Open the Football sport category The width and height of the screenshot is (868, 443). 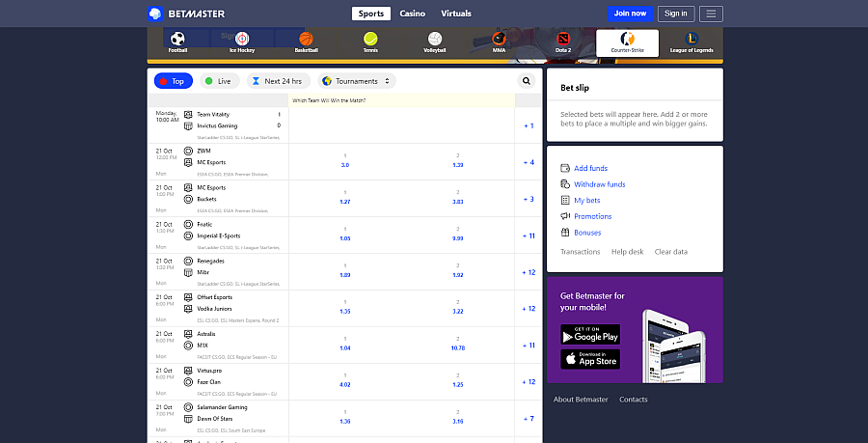177,42
